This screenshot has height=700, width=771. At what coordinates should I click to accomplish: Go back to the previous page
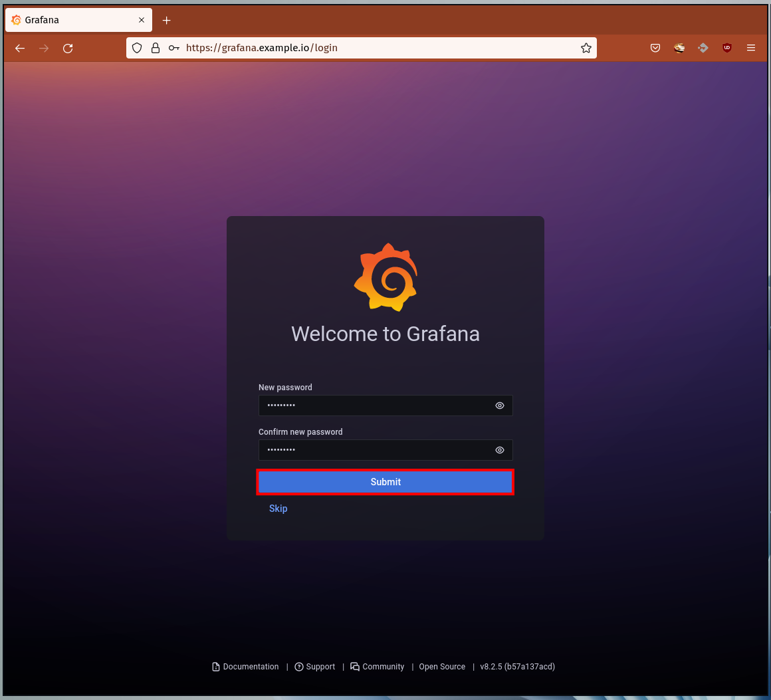(x=20, y=49)
